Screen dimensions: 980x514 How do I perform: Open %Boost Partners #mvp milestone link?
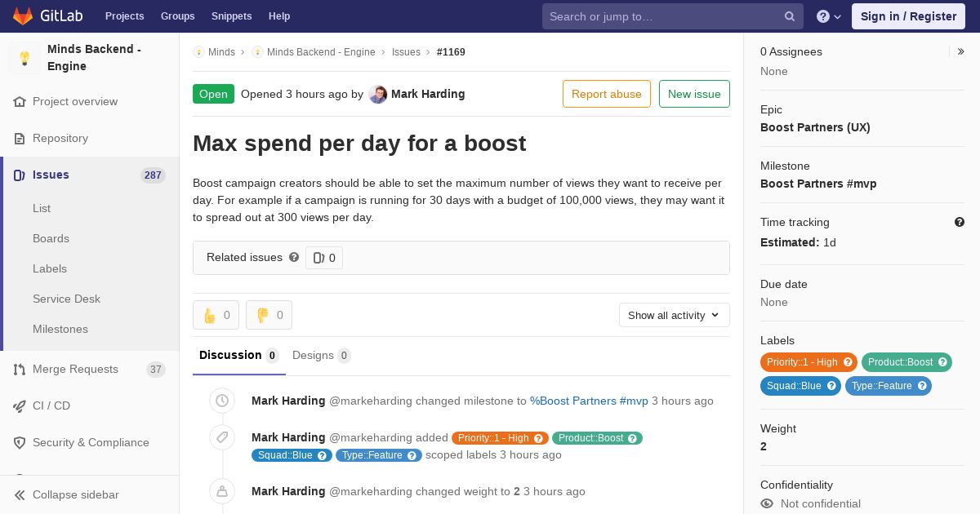coord(589,401)
